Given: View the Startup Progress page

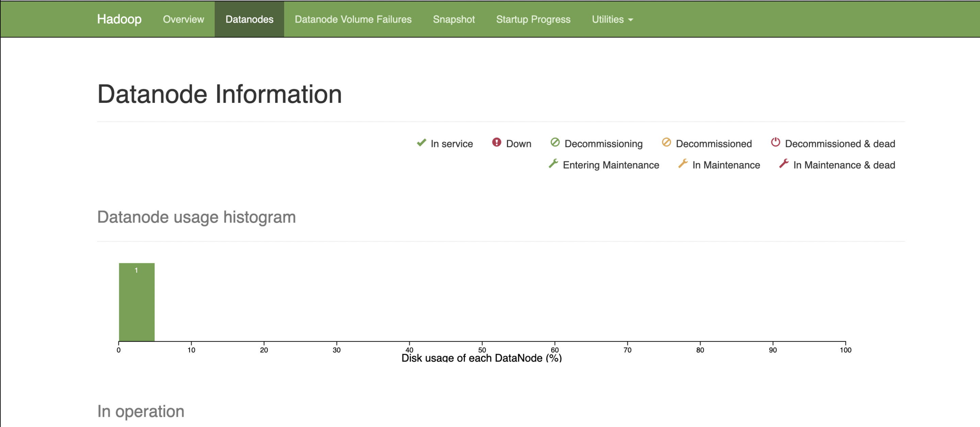Looking at the screenshot, I should pos(533,19).
